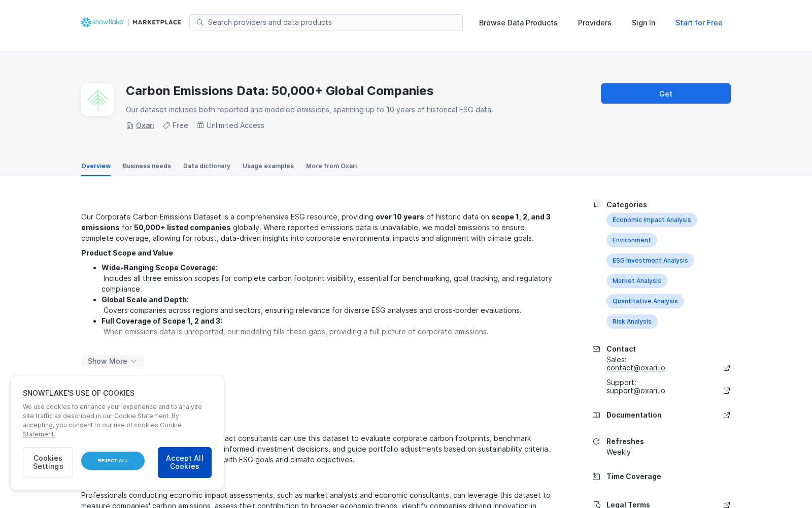Image resolution: width=812 pixels, height=508 pixels.
Task: Click the Oxari tree logo thumbnail
Action: 97,100
